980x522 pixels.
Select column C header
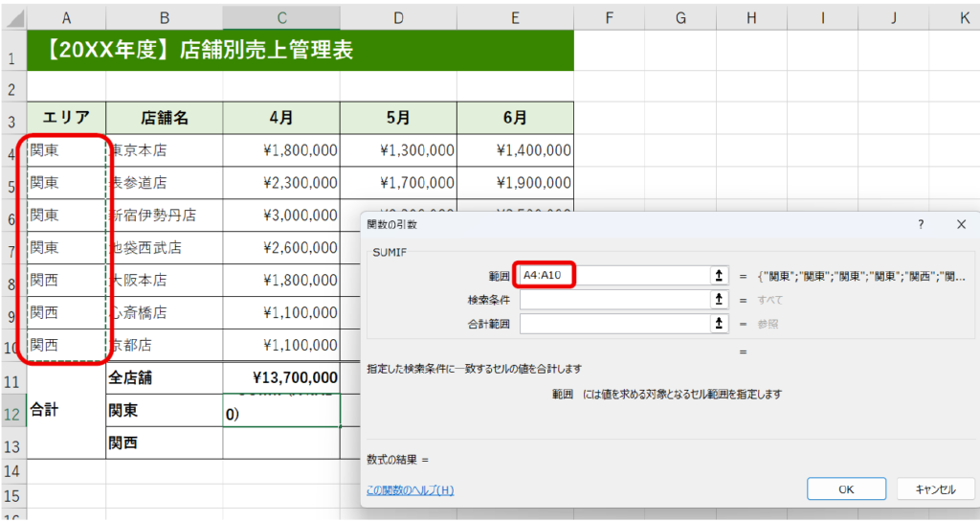coord(281,17)
